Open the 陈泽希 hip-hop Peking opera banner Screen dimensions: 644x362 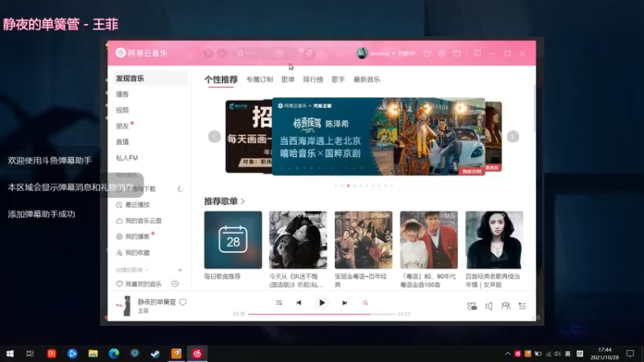tap(378, 137)
